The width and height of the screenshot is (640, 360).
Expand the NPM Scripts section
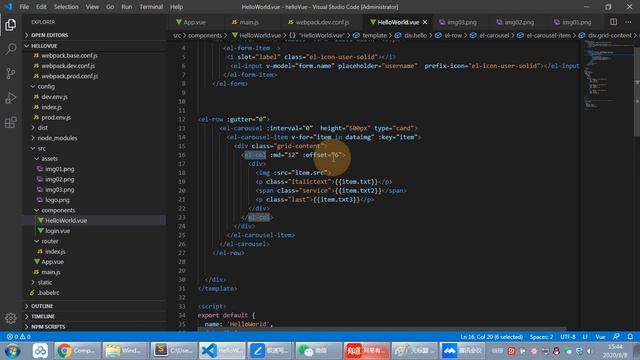(x=94, y=327)
